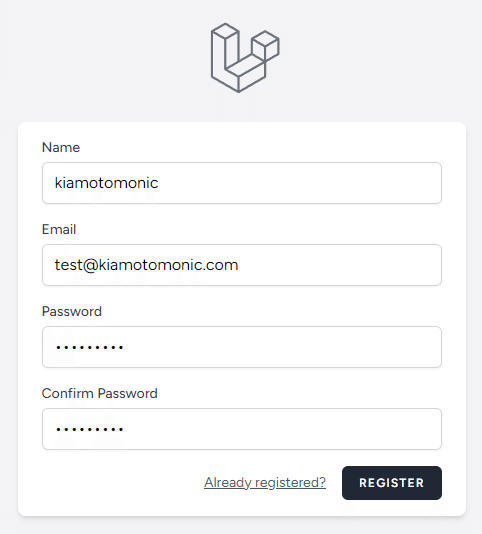Click the Password field label
The height and width of the screenshot is (534, 482).
(72, 312)
